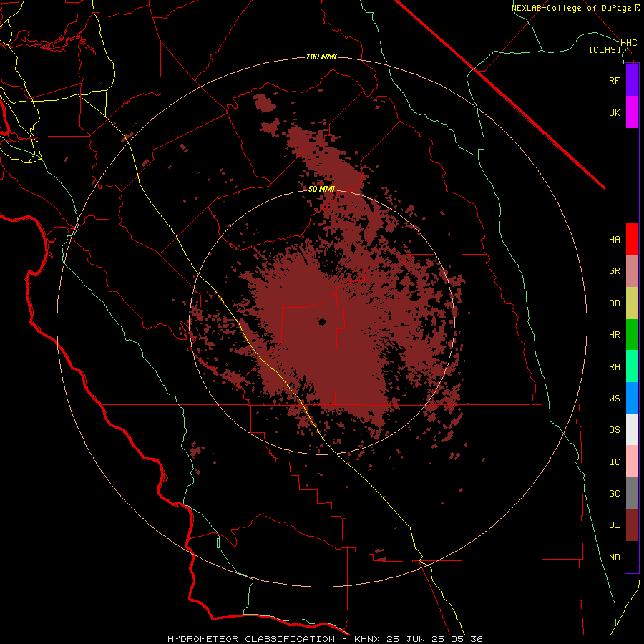Click the UK legend label
This screenshot has width=644, height=644.
point(614,112)
